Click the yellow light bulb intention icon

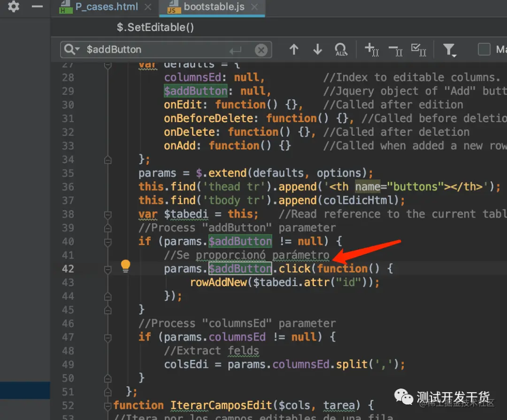pos(125,266)
